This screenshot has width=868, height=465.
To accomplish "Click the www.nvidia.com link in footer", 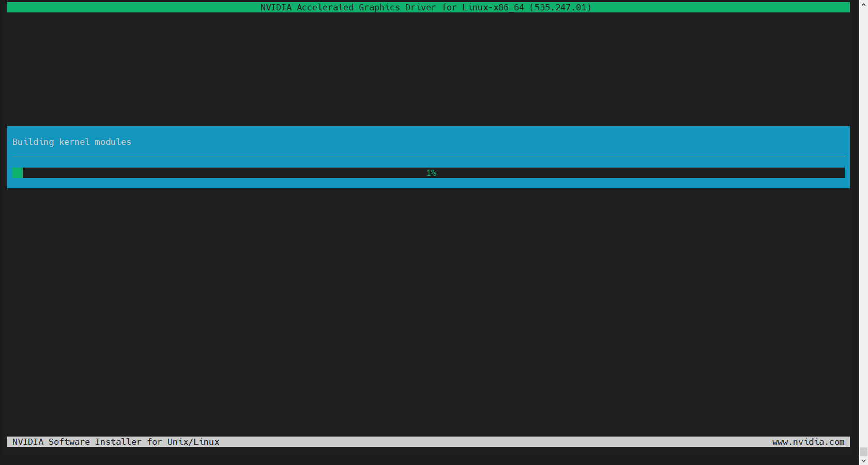I will 808,442.
